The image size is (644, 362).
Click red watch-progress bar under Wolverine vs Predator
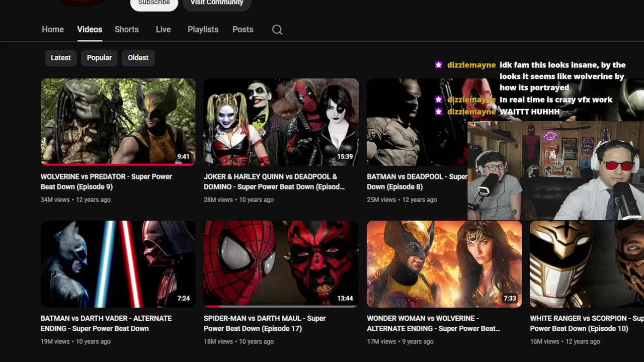(x=118, y=164)
